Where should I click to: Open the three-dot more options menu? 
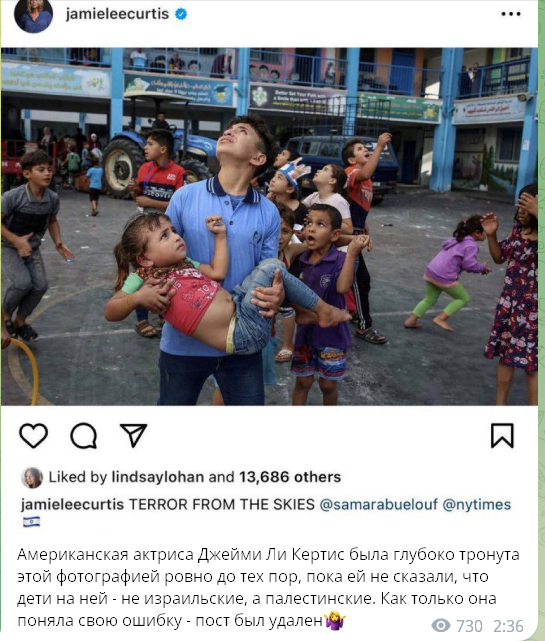point(511,14)
